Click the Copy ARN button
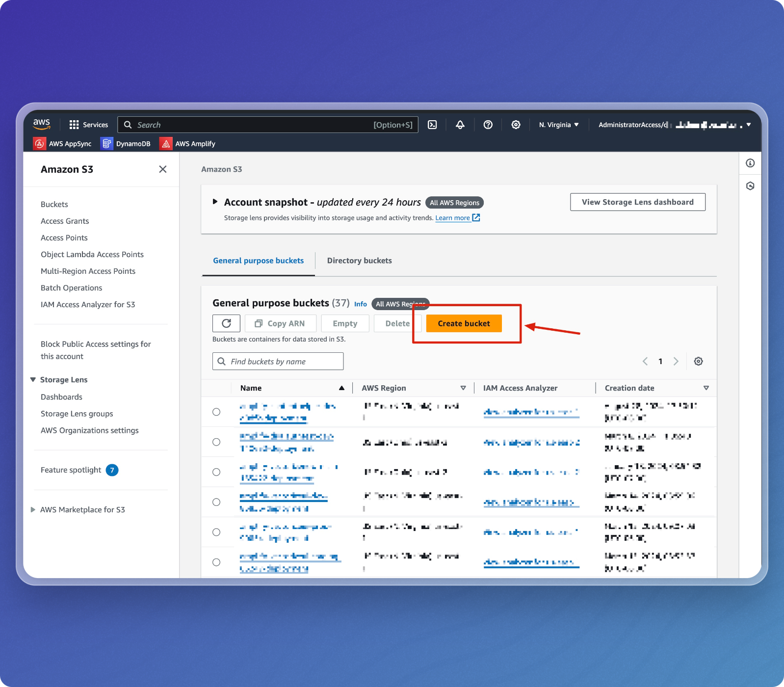 pyautogui.click(x=280, y=323)
